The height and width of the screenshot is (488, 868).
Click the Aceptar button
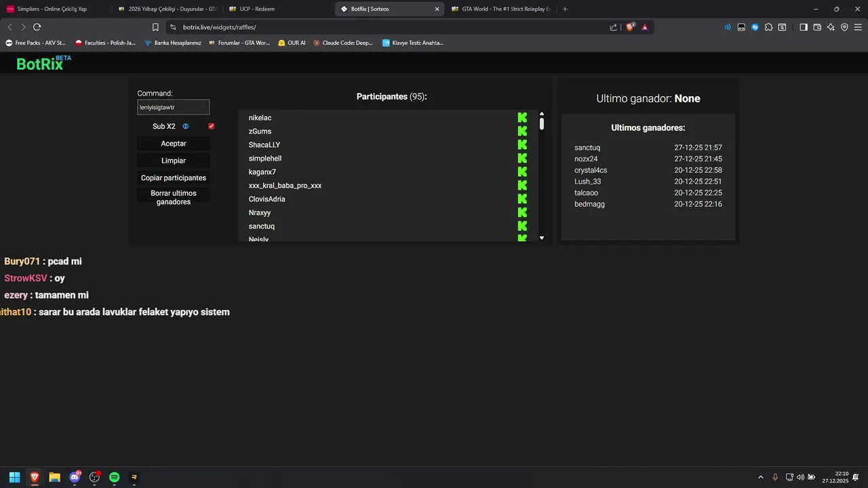174,144
